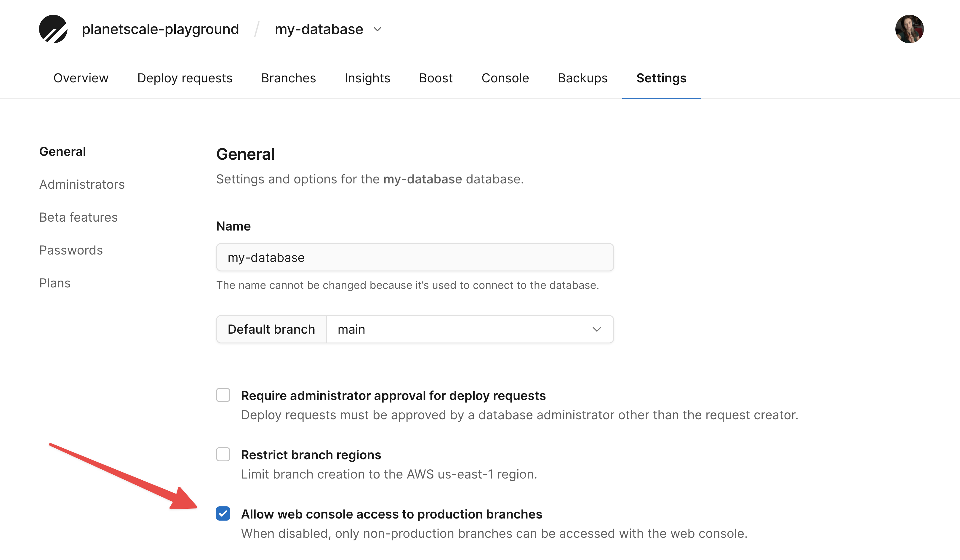Open the Deploy requests tab

click(185, 78)
